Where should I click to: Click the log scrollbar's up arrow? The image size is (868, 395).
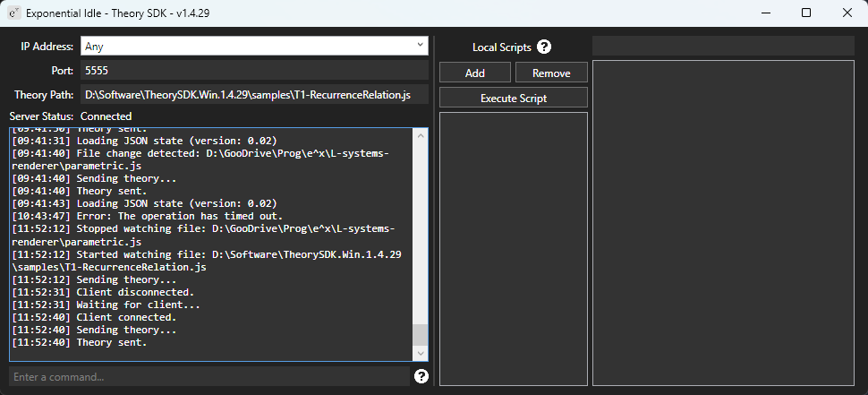(420, 134)
